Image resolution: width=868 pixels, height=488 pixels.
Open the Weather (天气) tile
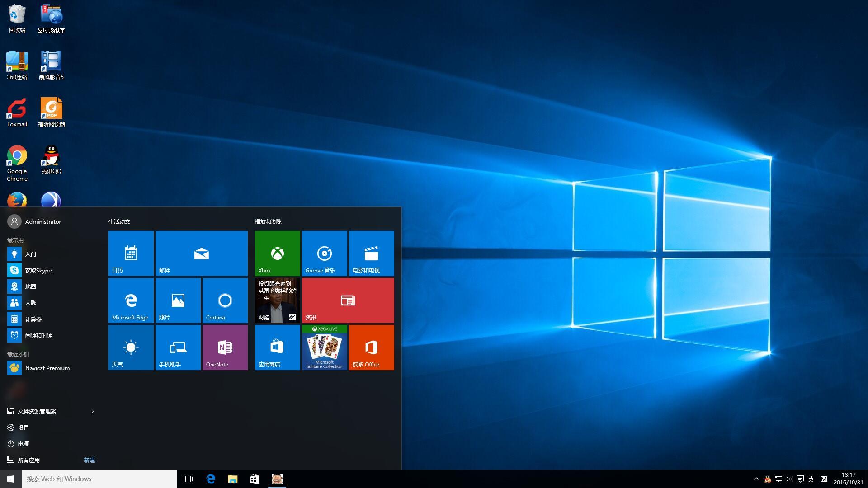pos(131,347)
